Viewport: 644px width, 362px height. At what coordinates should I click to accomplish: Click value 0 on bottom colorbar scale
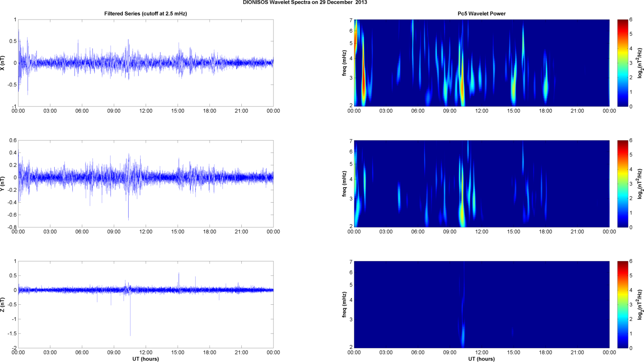point(631,348)
